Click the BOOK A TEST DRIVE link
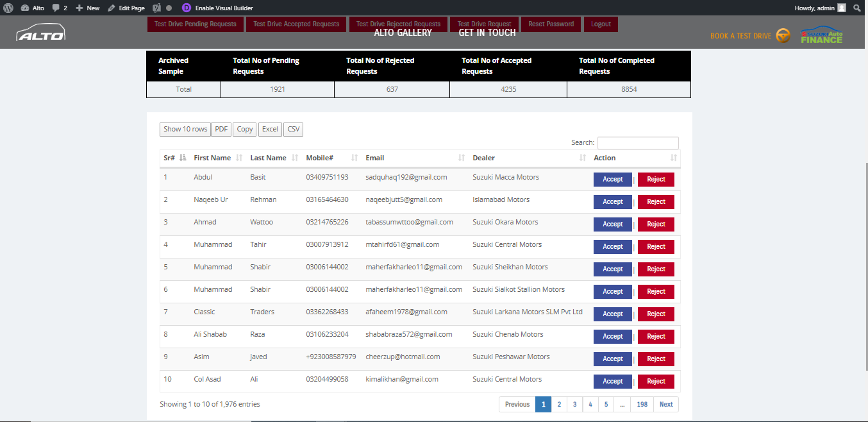 [740, 36]
